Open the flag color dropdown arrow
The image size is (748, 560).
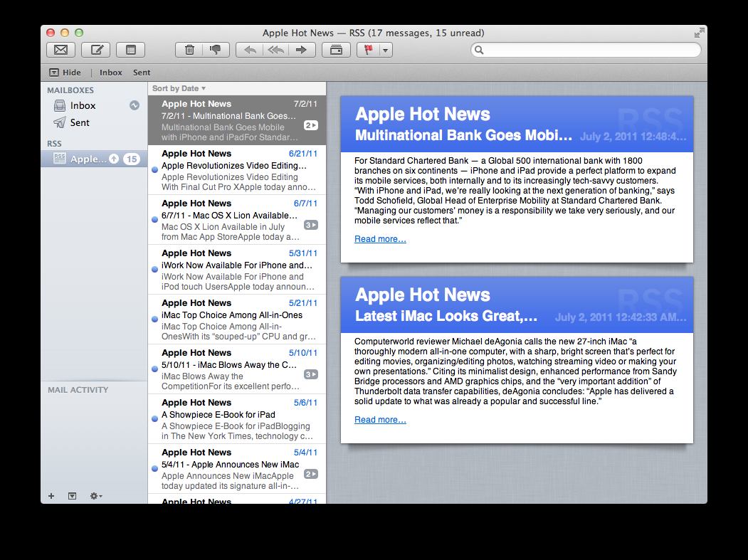point(386,50)
